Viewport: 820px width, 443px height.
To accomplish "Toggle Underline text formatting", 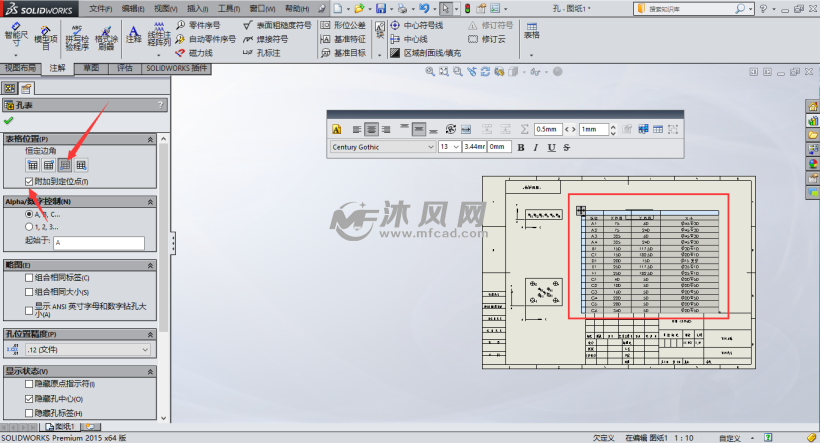I will (551, 147).
